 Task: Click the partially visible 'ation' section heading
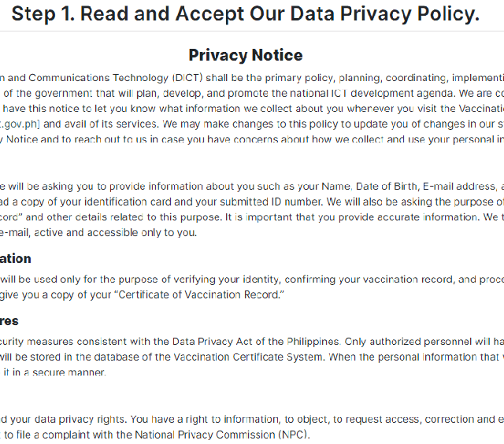coord(16,258)
